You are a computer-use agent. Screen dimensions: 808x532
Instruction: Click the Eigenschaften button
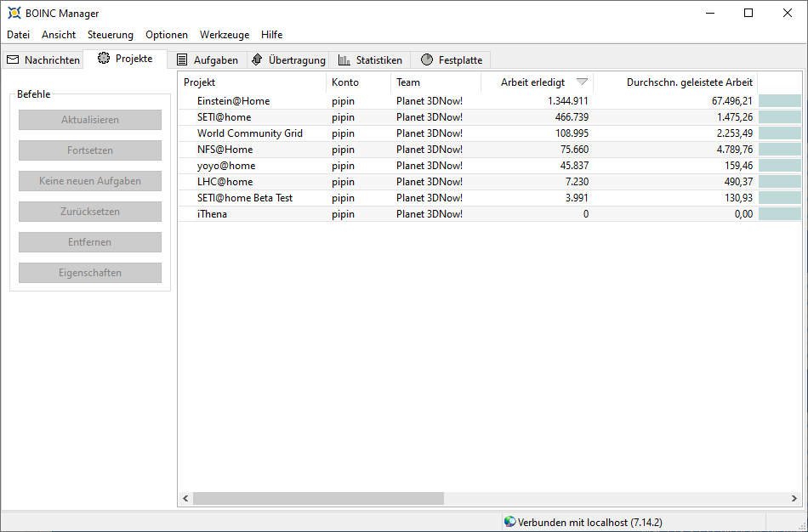pyautogui.click(x=90, y=273)
